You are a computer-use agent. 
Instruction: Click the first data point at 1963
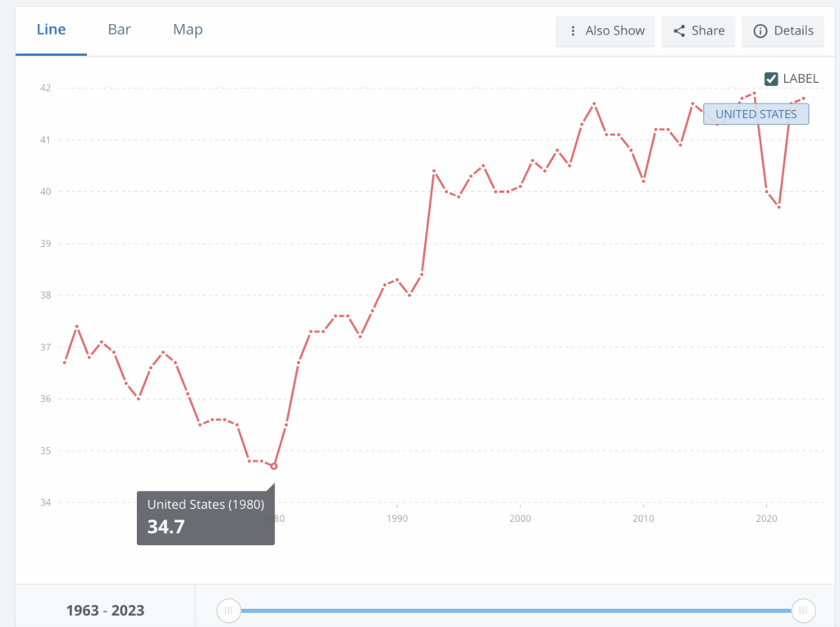pos(64,362)
